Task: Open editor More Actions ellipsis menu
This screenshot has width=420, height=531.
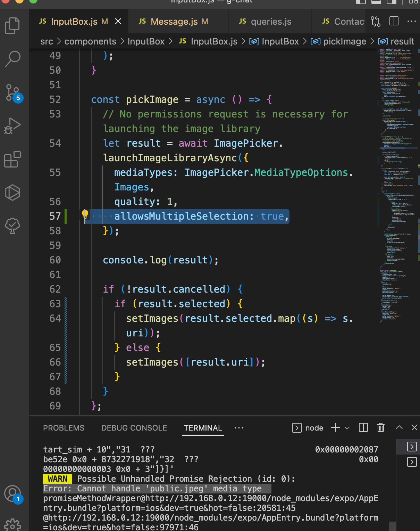Action: pyautogui.click(x=412, y=21)
